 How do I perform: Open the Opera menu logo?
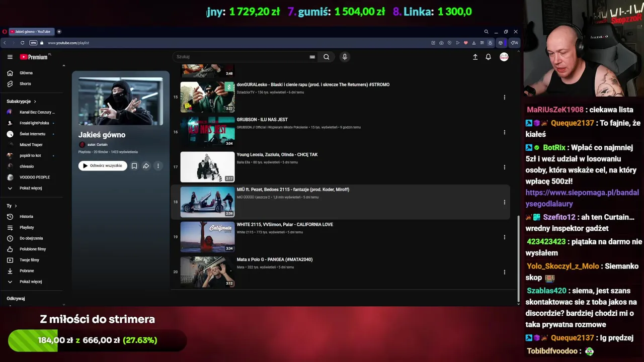pyautogui.click(x=4, y=32)
